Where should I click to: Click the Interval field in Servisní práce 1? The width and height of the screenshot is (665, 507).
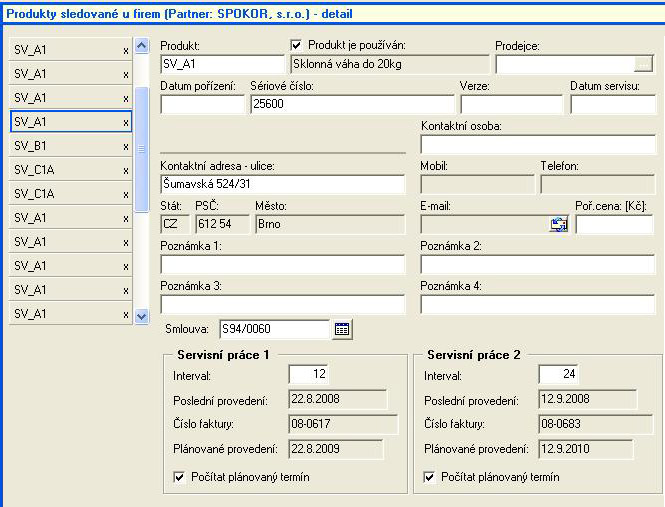click(308, 374)
